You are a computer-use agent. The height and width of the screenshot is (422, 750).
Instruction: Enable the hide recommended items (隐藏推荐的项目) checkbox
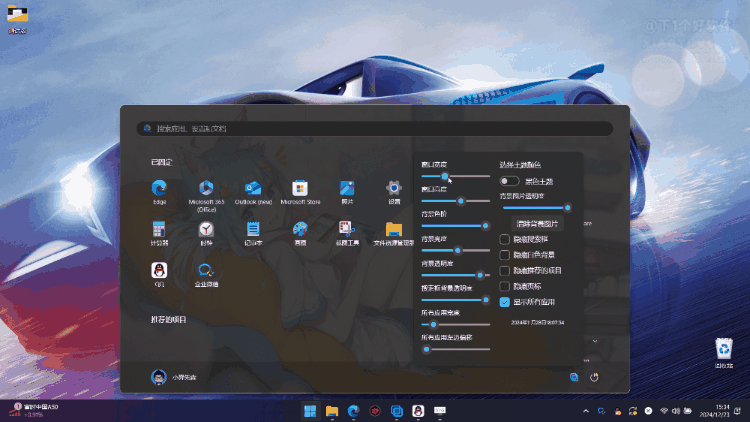click(x=505, y=270)
